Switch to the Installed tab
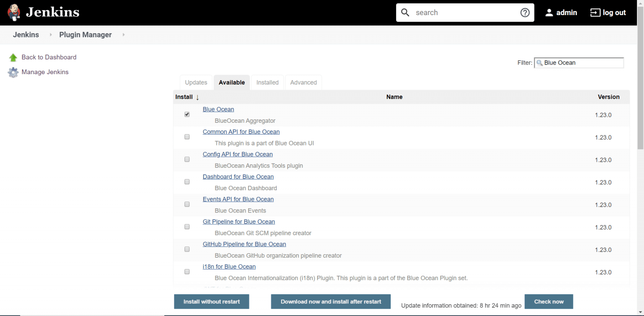This screenshot has width=644, height=316. pyautogui.click(x=267, y=82)
